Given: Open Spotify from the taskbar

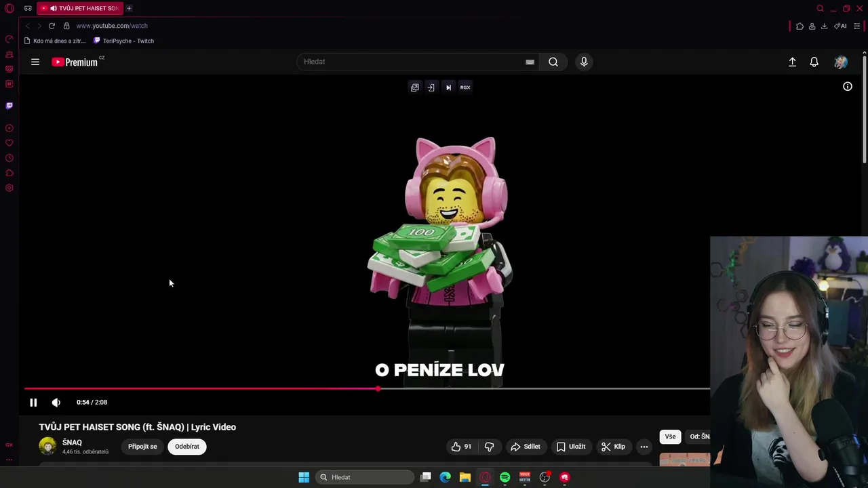Looking at the screenshot, I should [505, 477].
